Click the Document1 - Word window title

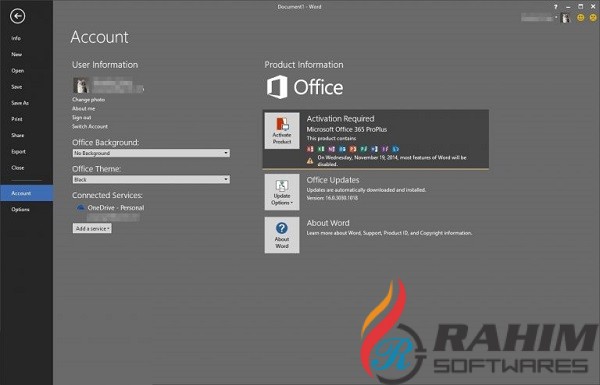pos(299,7)
